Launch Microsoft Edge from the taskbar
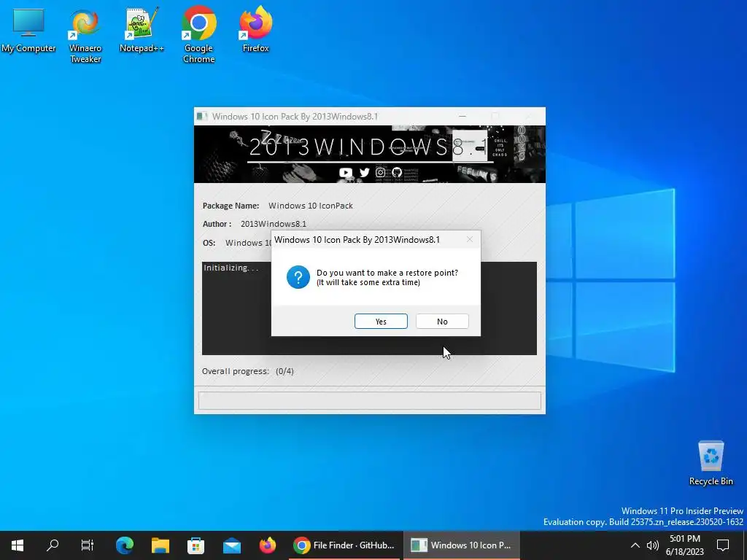This screenshot has width=747, height=560. point(125,545)
